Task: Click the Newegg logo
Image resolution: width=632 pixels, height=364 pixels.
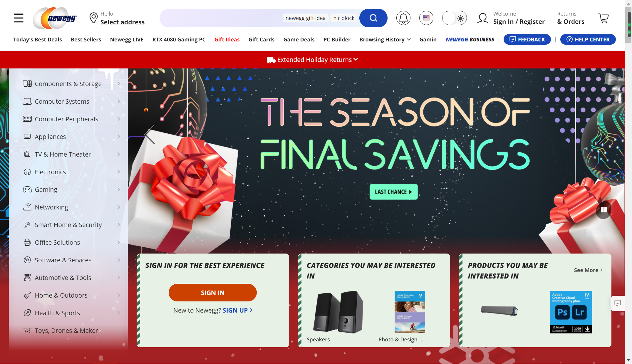Action: (x=55, y=18)
